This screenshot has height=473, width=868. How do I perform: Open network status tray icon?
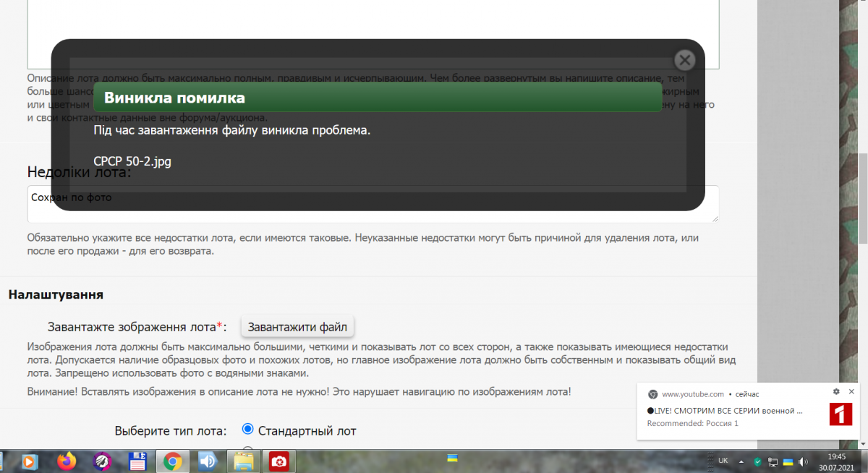click(x=773, y=461)
